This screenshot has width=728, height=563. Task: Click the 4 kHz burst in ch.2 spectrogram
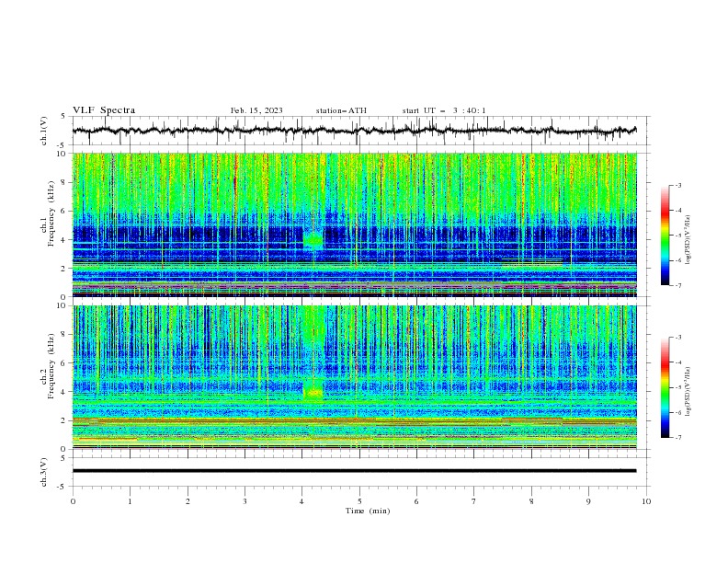pos(313,393)
